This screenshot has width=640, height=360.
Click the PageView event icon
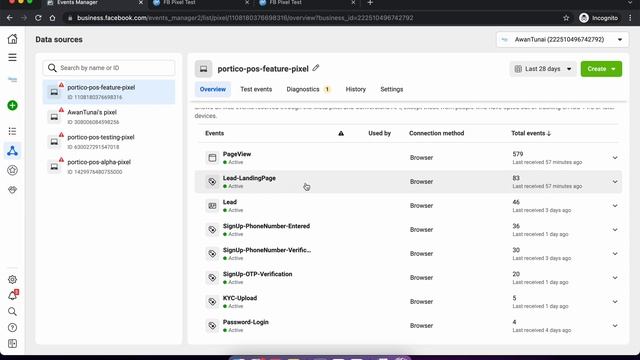pos(212,158)
